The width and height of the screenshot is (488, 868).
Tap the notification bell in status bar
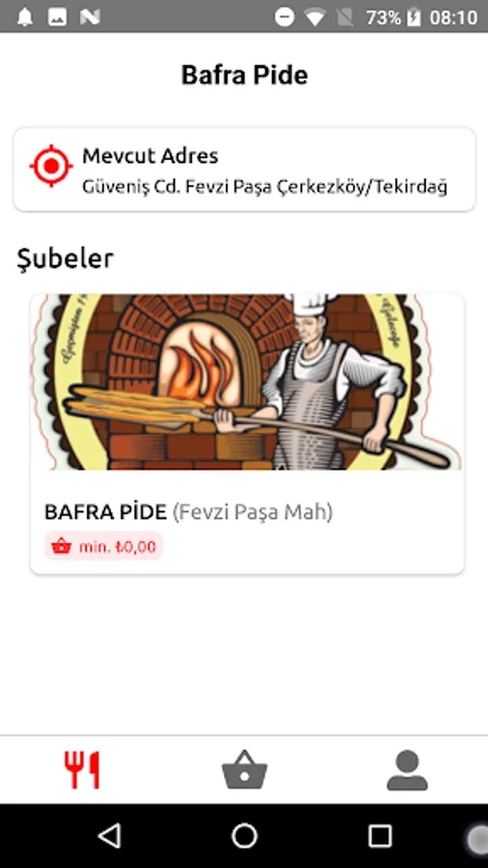(x=25, y=17)
